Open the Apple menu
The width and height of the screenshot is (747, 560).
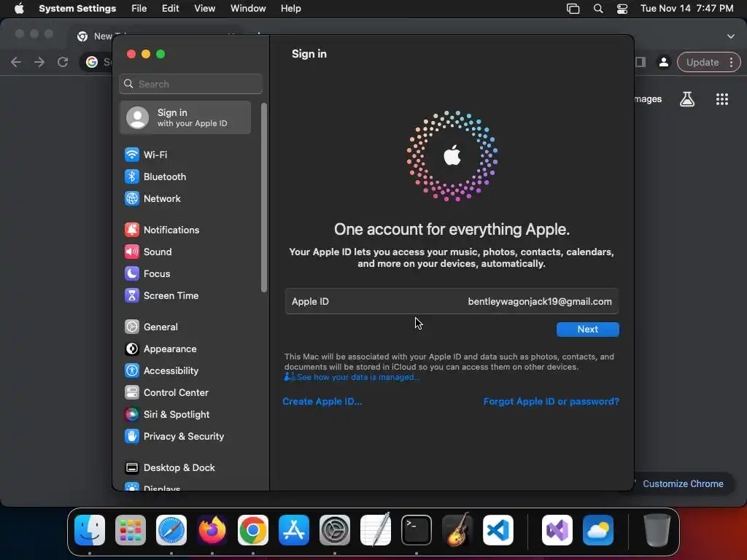19,9
